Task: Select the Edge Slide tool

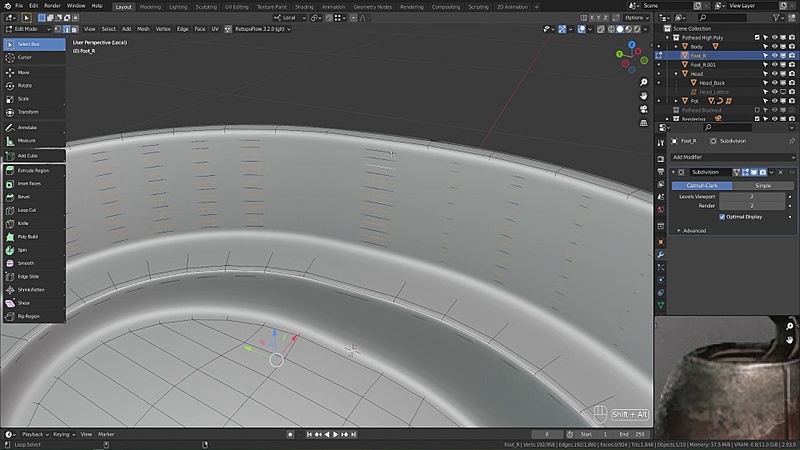Action: coord(34,277)
